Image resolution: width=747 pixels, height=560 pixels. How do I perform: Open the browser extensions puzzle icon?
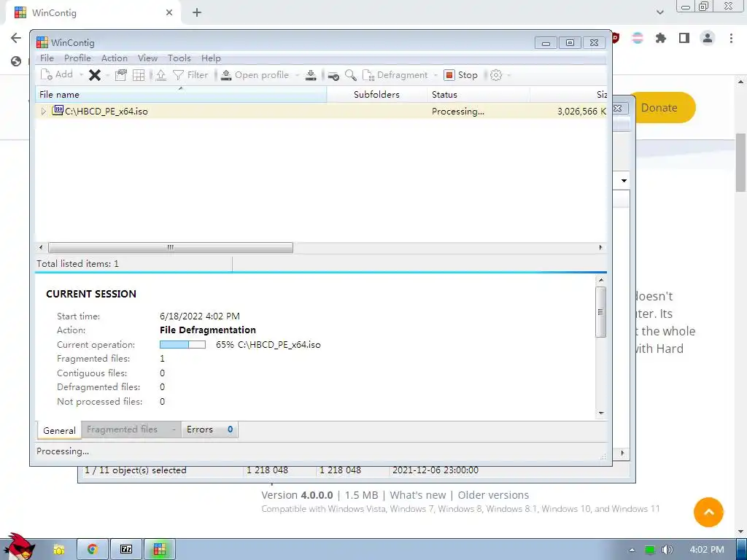tap(661, 38)
